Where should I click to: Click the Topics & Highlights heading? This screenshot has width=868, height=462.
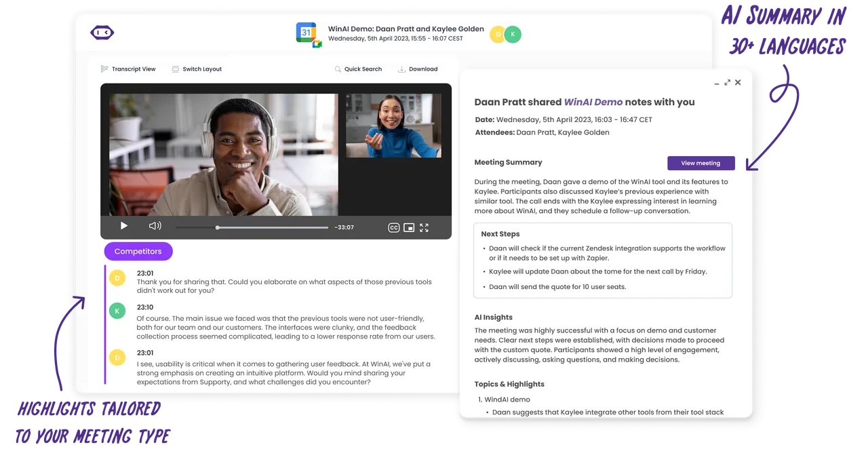pyautogui.click(x=509, y=384)
